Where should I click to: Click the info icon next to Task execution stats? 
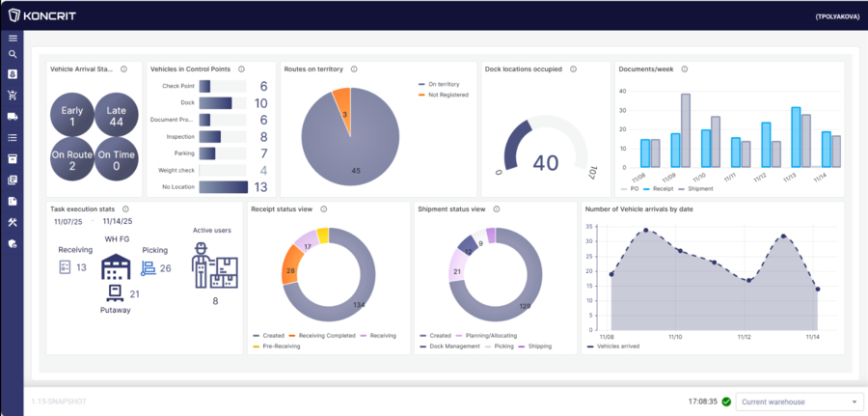point(125,208)
